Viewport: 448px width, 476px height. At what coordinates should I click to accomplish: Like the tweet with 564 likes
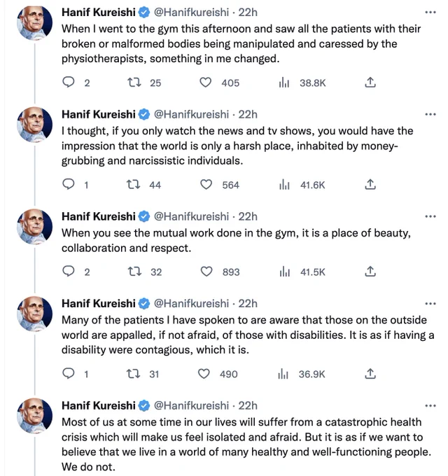(x=206, y=185)
